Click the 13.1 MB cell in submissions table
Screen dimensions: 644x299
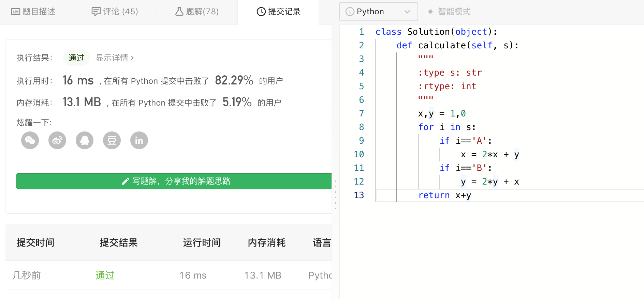point(263,275)
